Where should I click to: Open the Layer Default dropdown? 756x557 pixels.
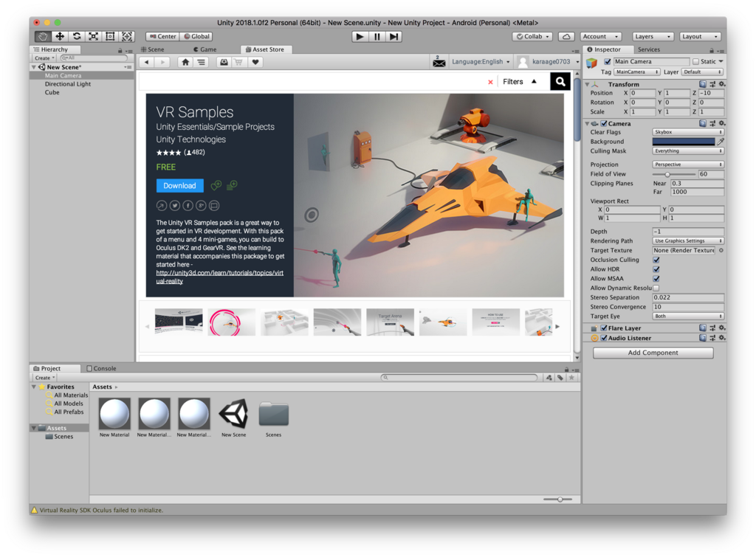tap(702, 72)
